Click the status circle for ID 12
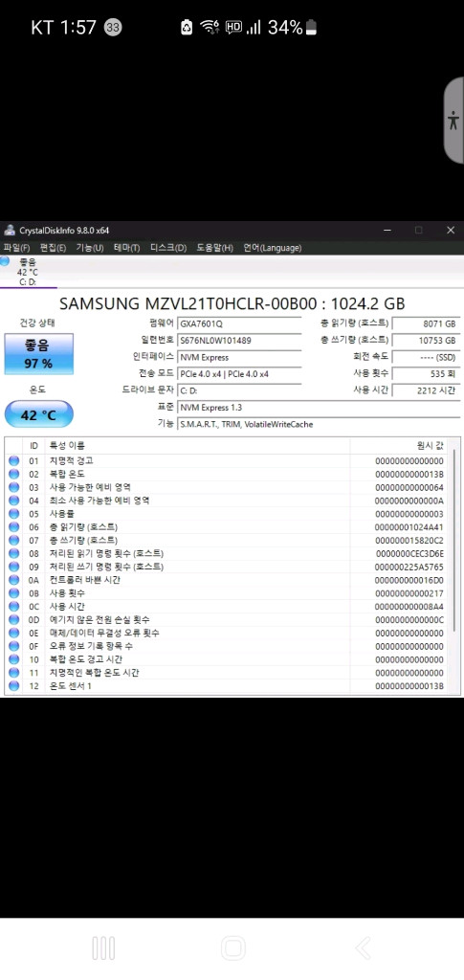Viewport: 464px width, 980px height. pos(13,685)
